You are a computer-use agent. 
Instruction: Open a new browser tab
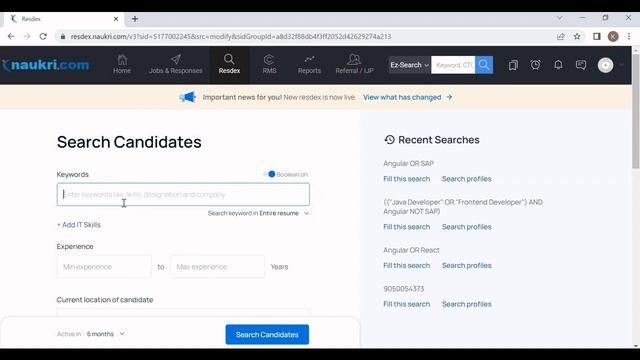(135, 19)
